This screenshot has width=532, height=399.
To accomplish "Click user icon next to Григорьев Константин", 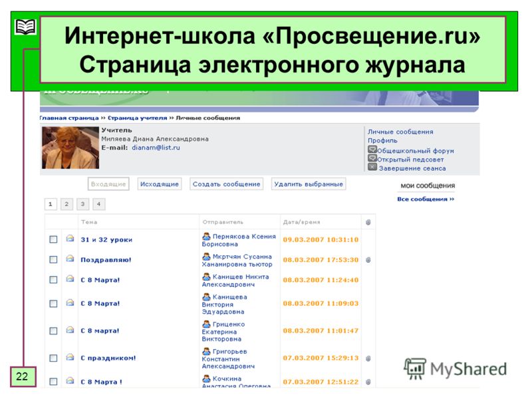I will click(206, 351).
